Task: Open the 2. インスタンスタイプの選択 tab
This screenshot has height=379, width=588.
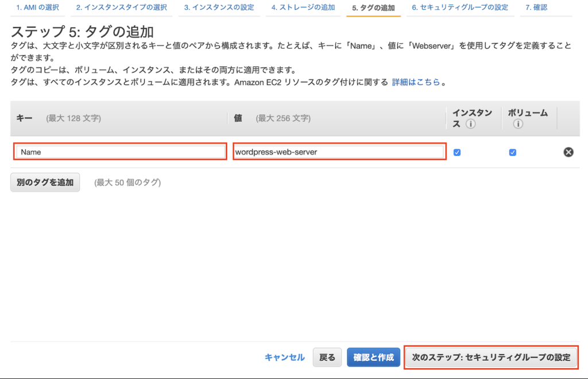Action: tap(121, 7)
